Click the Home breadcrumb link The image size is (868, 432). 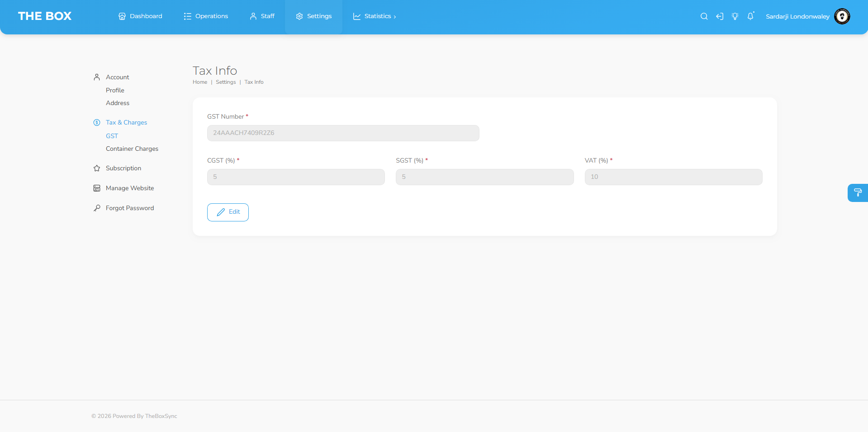pos(200,82)
